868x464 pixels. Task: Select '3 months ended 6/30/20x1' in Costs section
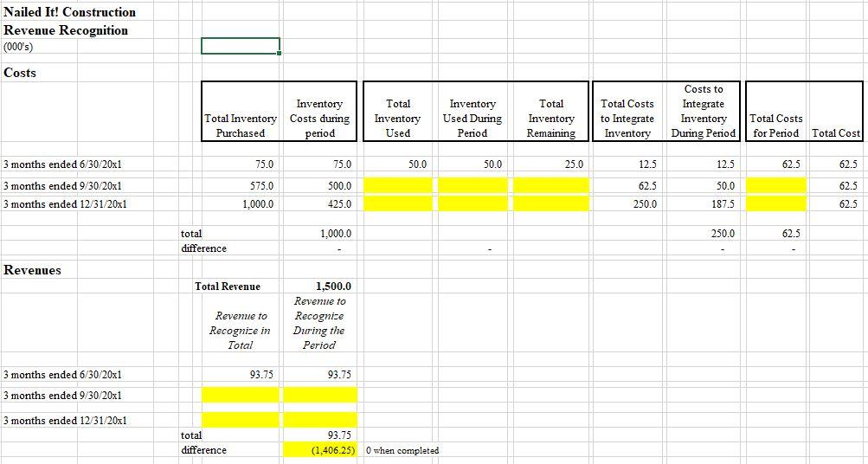click(62, 164)
